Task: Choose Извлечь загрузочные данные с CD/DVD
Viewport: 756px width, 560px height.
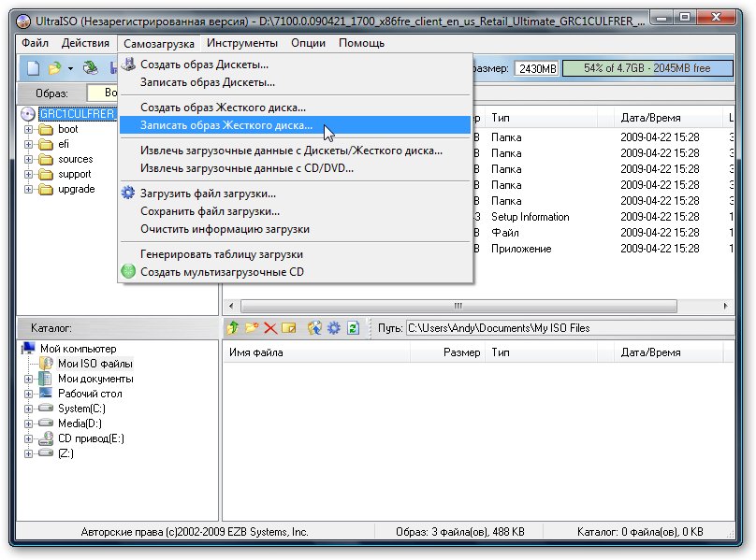Action: tap(295, 168)
